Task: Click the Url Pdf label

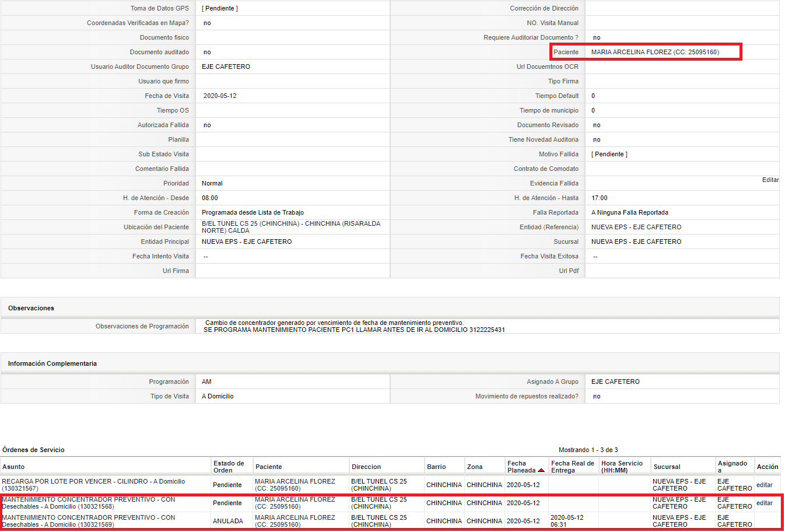Action: click(x=569, y=271)
